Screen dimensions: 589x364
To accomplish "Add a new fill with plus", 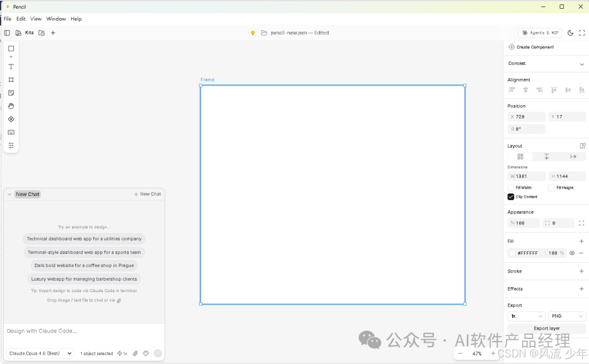I will pos(581,241).
